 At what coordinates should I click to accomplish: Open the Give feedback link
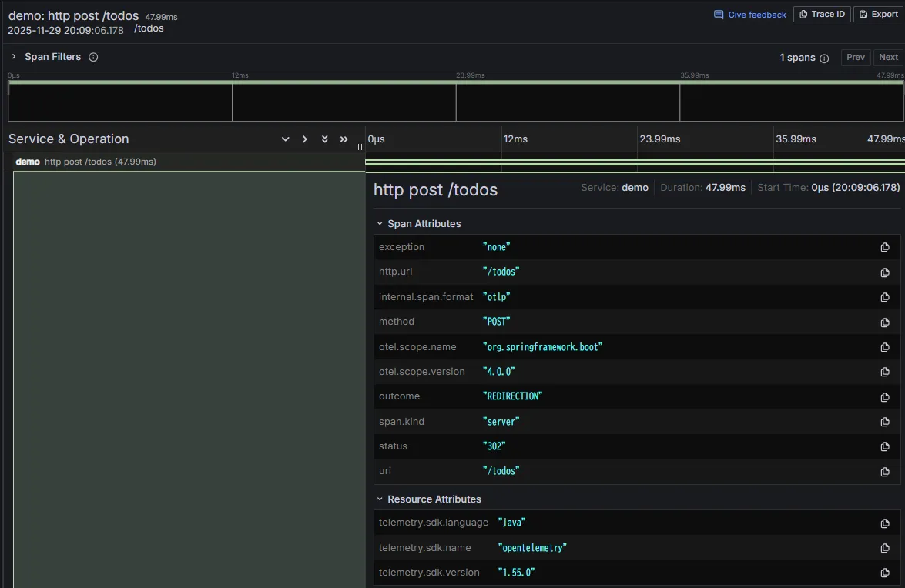(x=750, y=15)
